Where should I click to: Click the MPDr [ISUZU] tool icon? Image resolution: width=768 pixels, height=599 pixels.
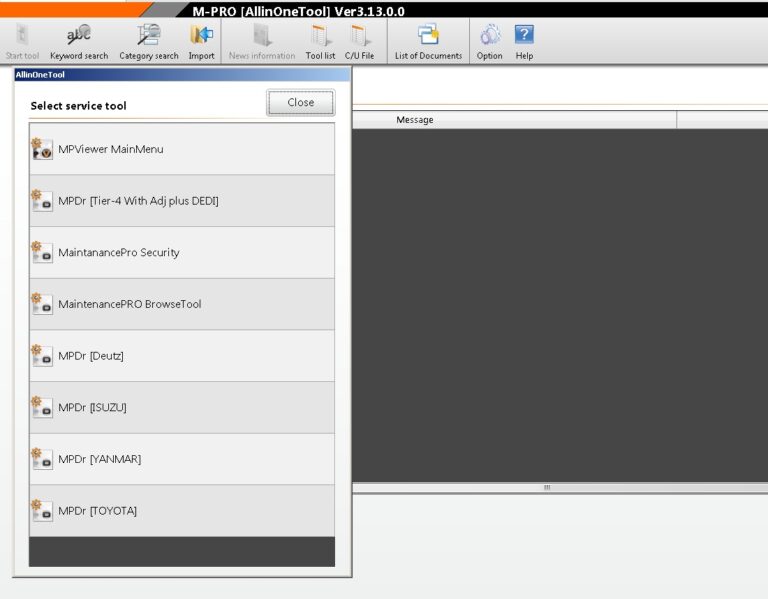click(42, 407)
